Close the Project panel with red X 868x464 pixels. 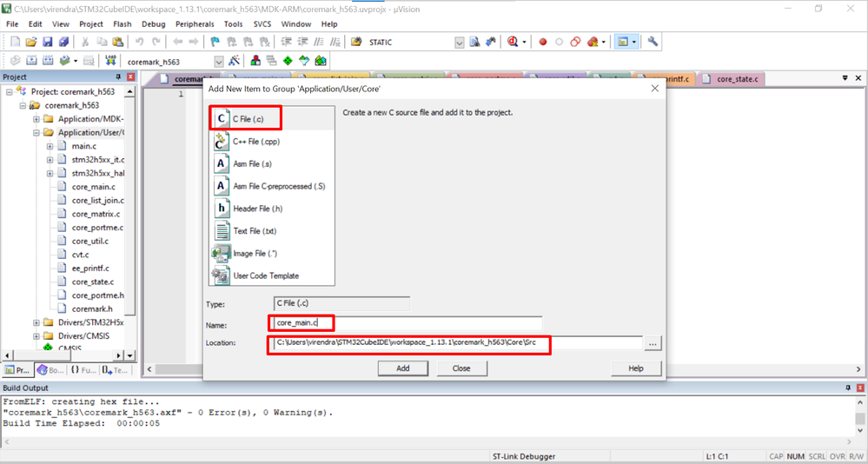130,77
